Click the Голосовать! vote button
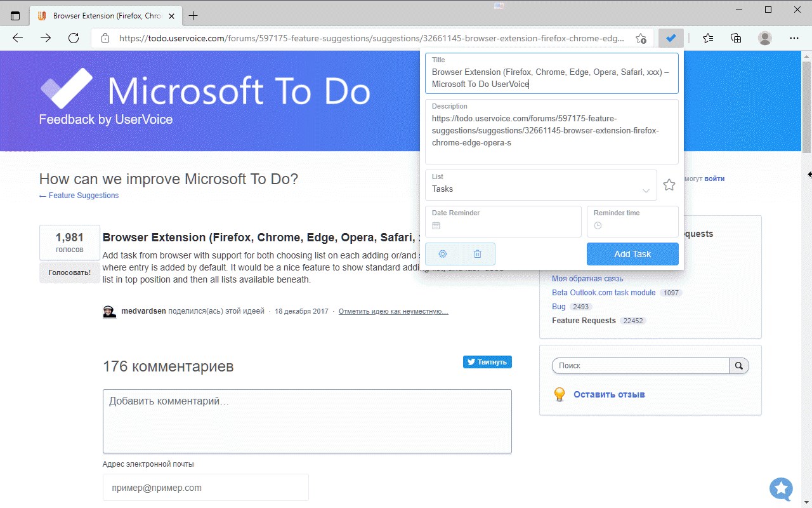The width and height of the screenshot is (812, 508). 70,272
